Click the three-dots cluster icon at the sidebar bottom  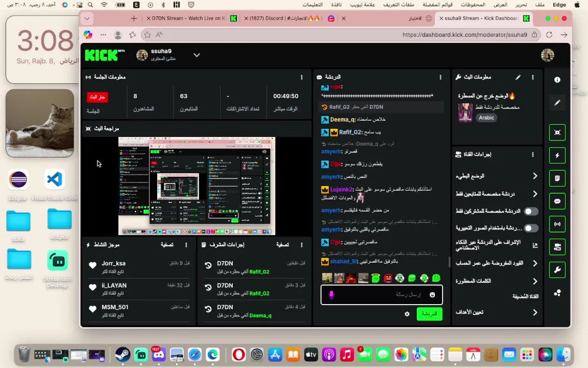557,293
